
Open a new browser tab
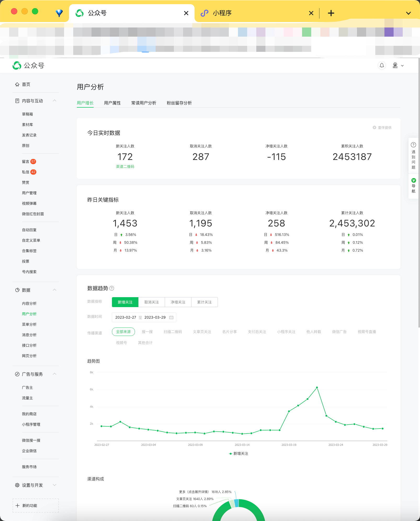click(x=331, y=13)
